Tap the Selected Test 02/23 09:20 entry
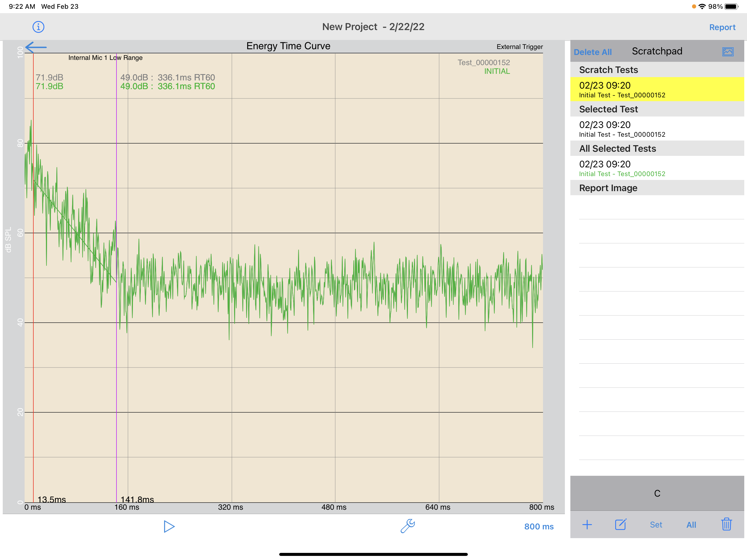Screen dimensions: 747x560 (x=657, y=129)
